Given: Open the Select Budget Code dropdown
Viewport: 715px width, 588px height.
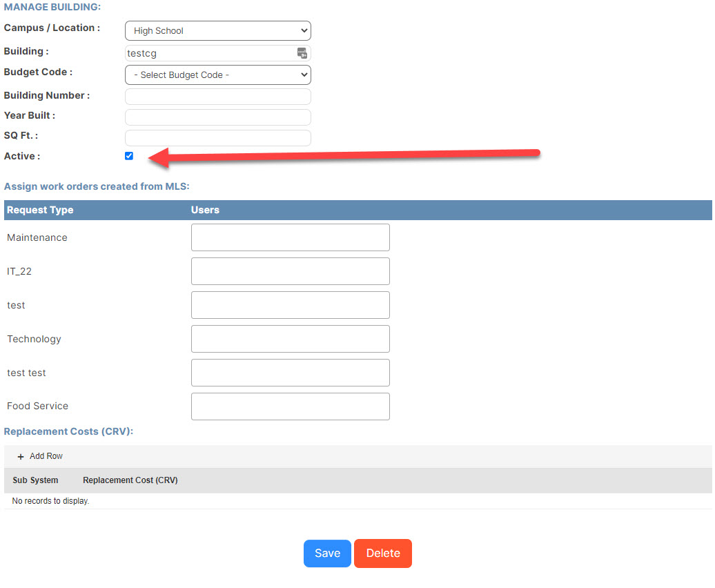Looking at the screenshot, I should (x=218, y=75).
